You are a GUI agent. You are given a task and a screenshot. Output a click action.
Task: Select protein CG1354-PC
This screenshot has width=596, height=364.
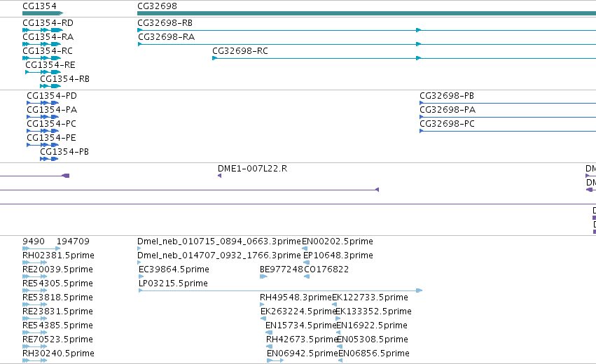click(x=51, y=124)
